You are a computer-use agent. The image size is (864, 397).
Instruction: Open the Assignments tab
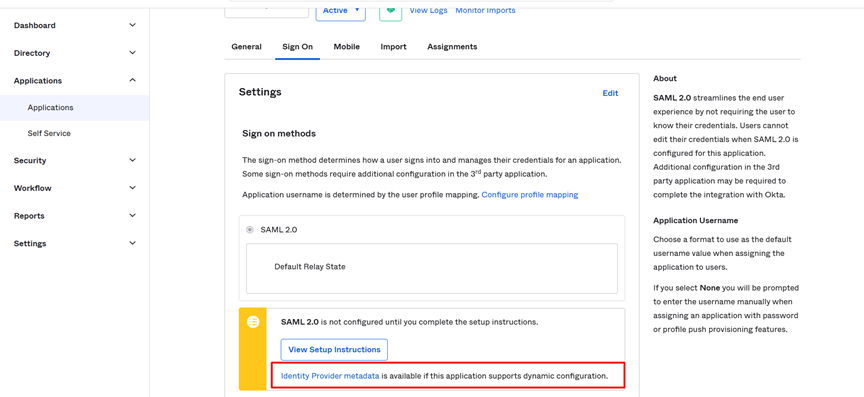[x=452, y=47]
